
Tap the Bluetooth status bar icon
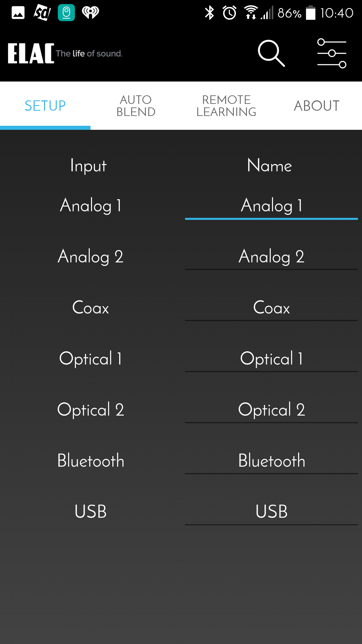(209, 13)
